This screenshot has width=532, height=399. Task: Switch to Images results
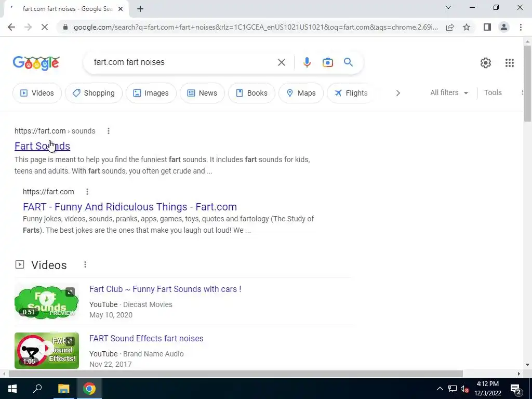pyautogui.click(x=151, y=93)
